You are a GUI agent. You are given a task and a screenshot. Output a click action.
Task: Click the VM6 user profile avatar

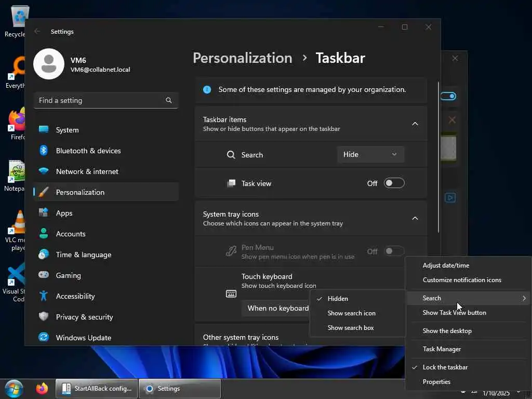coord(49,64)
